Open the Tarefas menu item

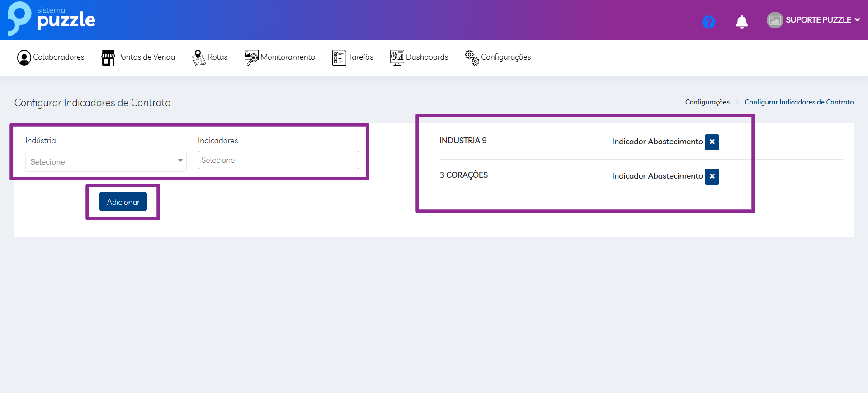360,57
